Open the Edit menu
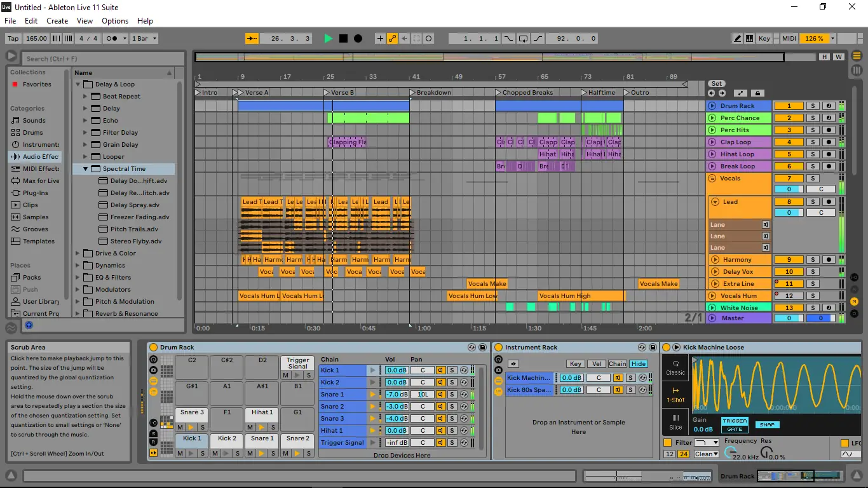 [x=31, y=21]
